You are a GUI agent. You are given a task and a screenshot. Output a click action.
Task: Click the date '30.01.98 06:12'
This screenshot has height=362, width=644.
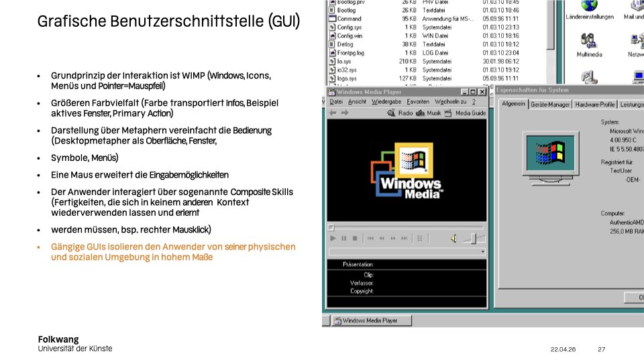tap(500, 62)
